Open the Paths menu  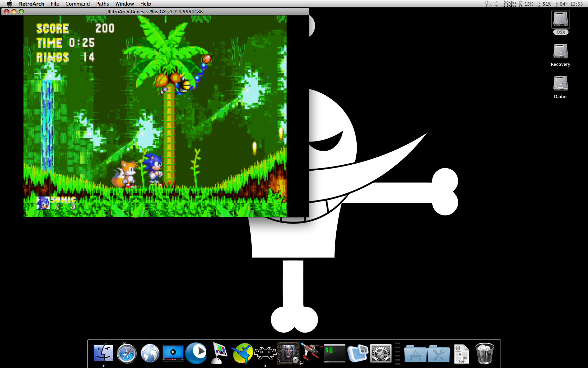point(103,4)
